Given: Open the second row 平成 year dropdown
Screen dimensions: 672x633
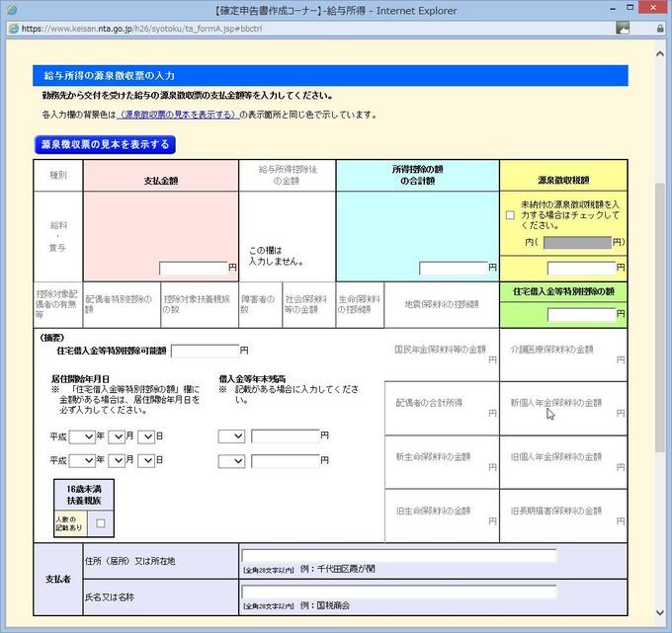Looking at the screenshot, I should click(82, 460).
